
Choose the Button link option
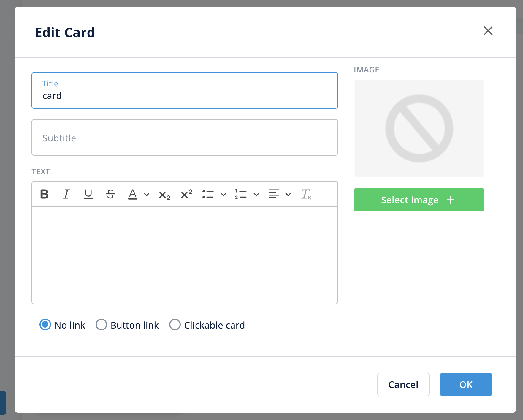point(101,325)
